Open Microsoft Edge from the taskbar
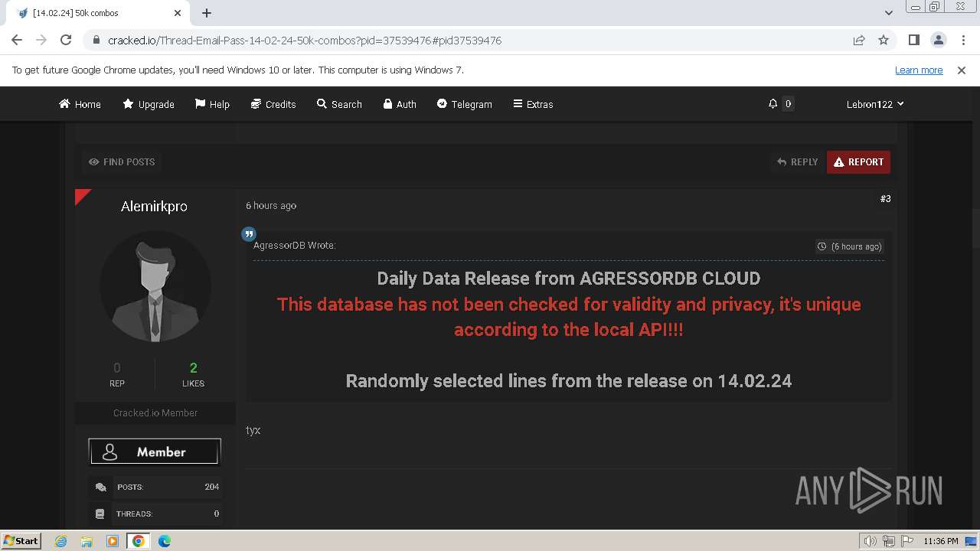Screen dimensions: 980x551 coord(165,541)
